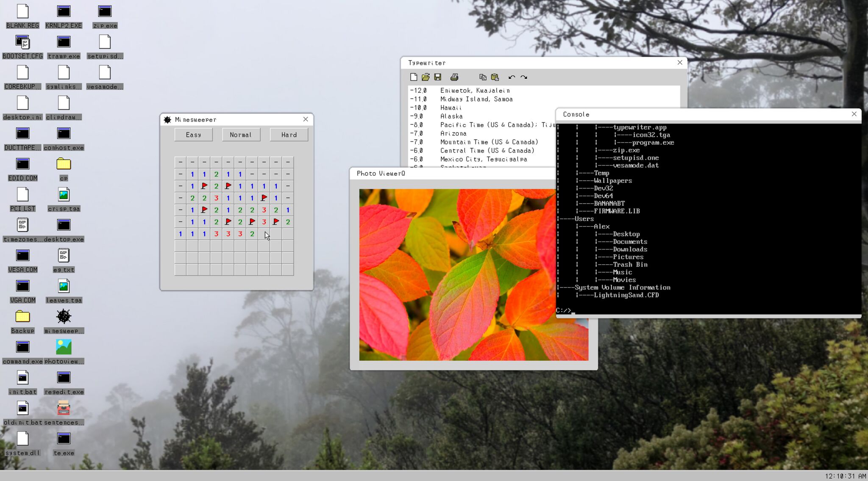
Task: Select the leaves.tga image file icon
Action: [64, 290]
